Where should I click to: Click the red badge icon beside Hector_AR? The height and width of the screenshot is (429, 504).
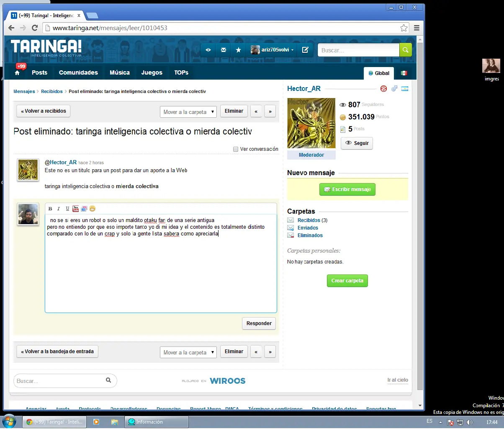point(383,88)
